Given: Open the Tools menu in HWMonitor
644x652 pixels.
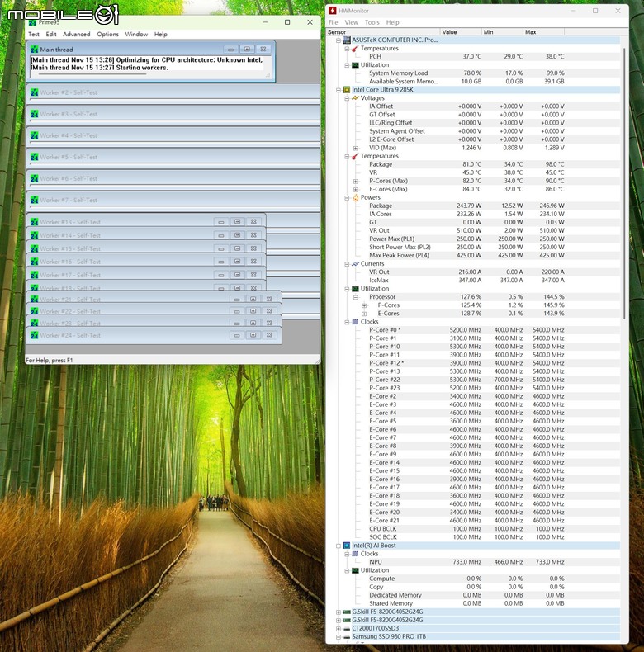Looking at the screenshot, I should tap(372, 22).
